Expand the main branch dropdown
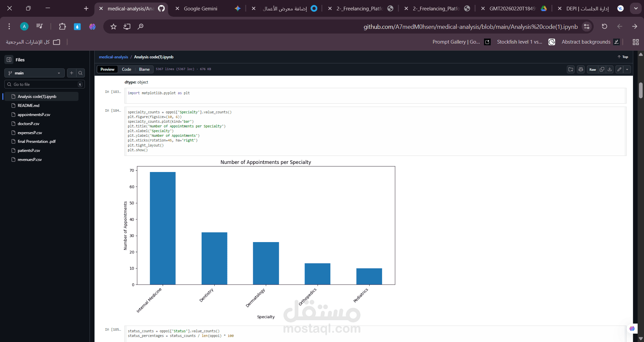644x342 pixels. (x=35, y=73)
